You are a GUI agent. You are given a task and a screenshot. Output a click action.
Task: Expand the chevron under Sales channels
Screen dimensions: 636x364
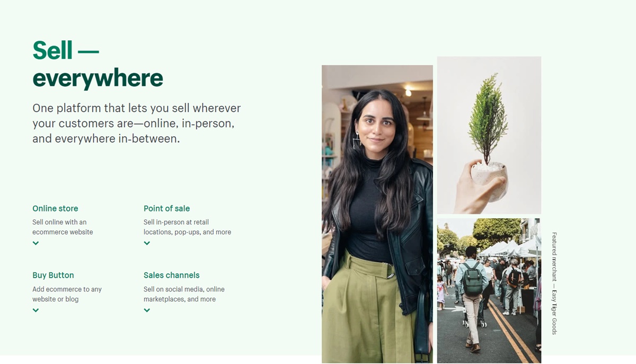[x=147, y=310]
